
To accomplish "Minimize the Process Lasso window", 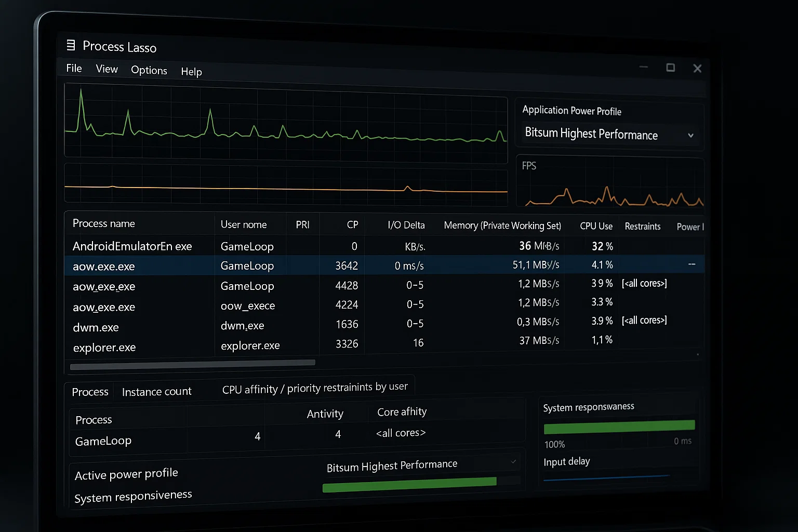I will [644, 67].
